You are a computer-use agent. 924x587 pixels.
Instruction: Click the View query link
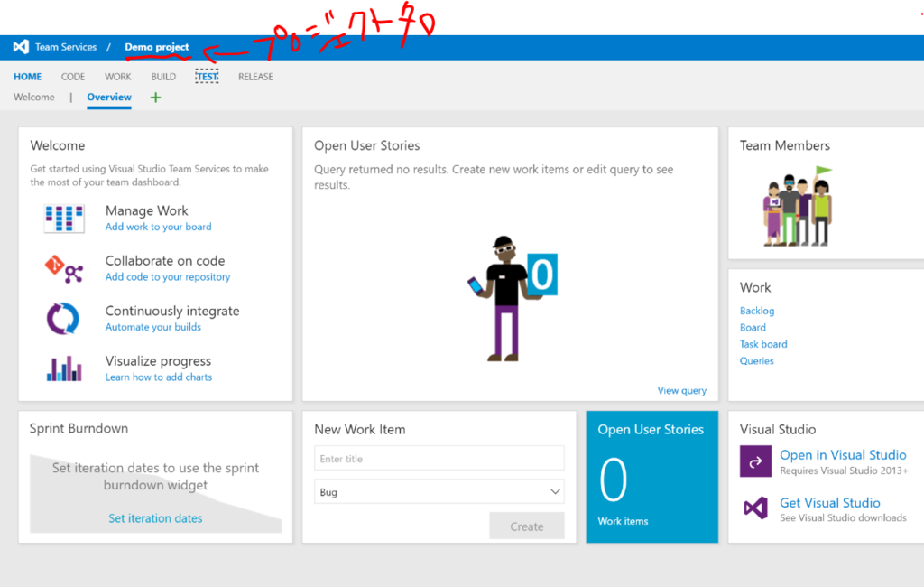click(682, 390)
